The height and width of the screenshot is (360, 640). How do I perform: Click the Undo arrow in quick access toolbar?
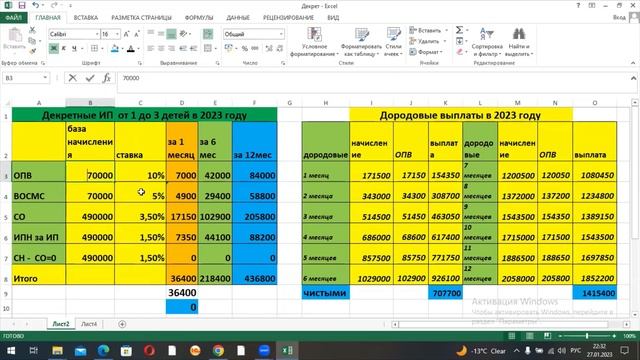36,6
